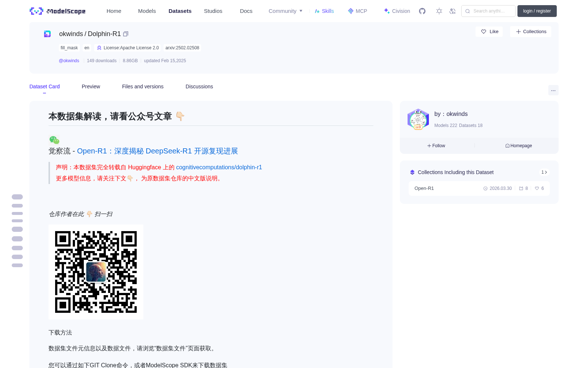Expand the Community dropdown menu
Screen dimensions: 588x368
point(286,11)
